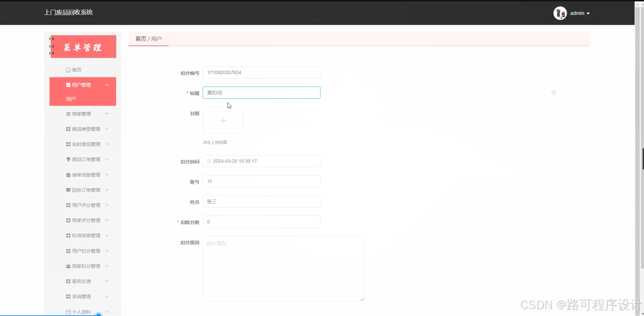Click the 个人资料 card icon
This screenshot has width=644, height=316.
68,312
